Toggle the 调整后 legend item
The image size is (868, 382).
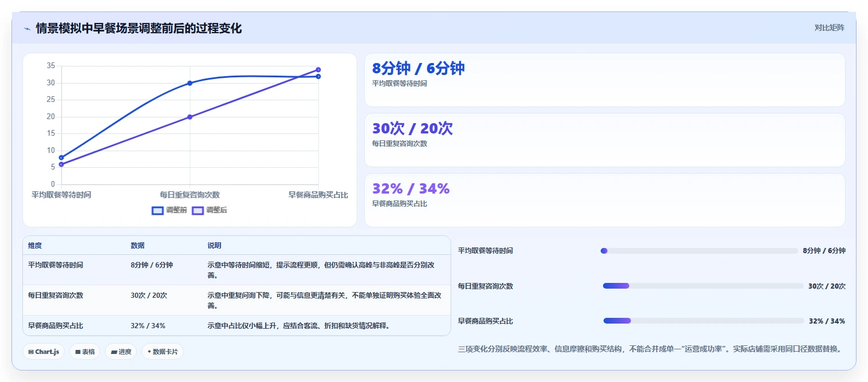click(209, 210)
